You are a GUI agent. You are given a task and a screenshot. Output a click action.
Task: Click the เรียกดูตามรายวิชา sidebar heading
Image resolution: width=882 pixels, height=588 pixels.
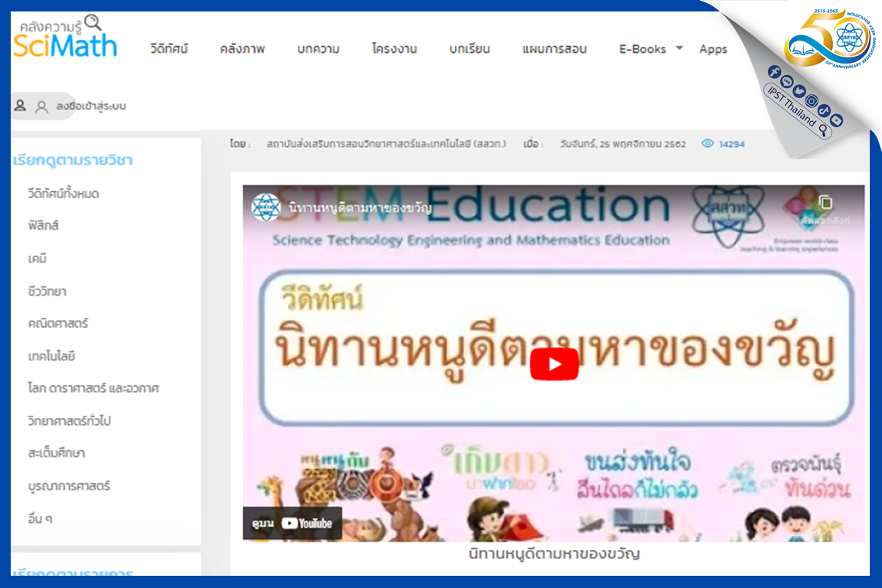73,160
